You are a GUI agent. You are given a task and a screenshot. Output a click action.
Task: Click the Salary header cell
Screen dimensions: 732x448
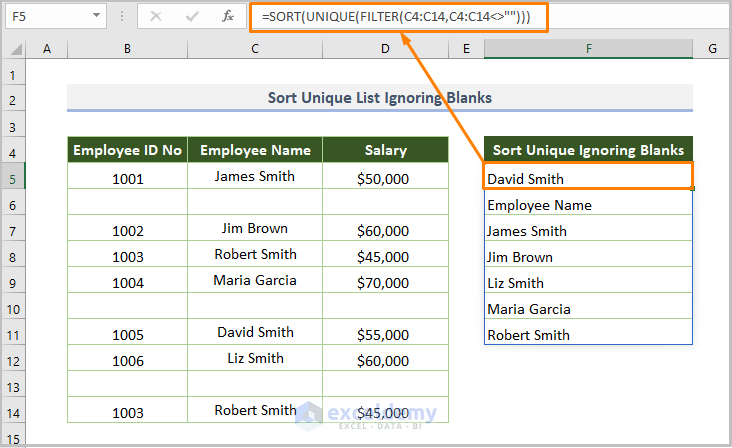[x=385, y=151]
